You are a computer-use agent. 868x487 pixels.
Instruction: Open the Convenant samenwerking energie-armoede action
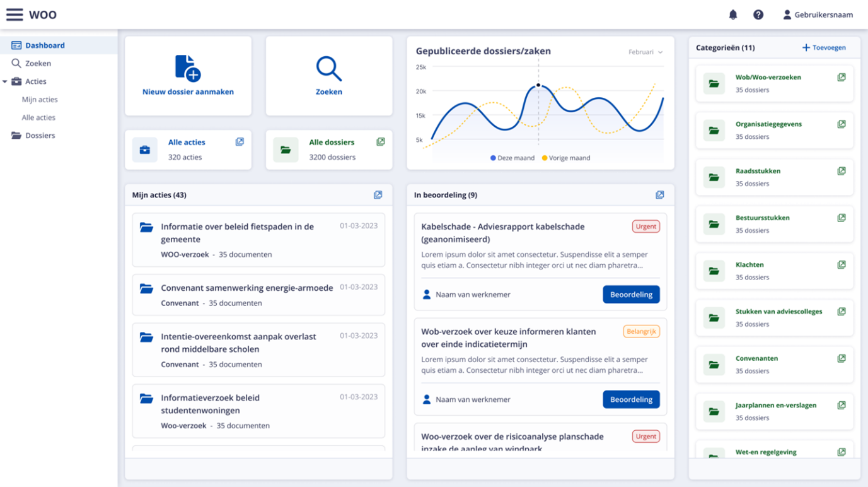[246, 288]
